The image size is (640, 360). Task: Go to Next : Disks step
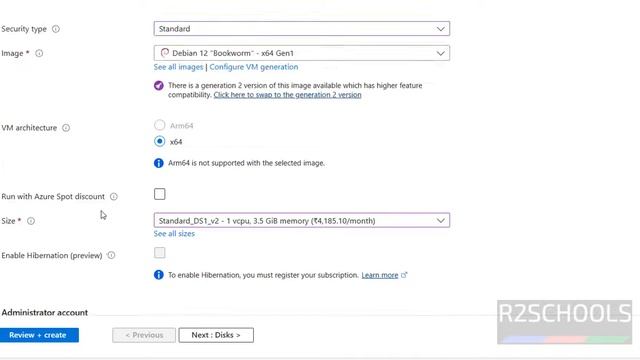(x=216, y=335)
